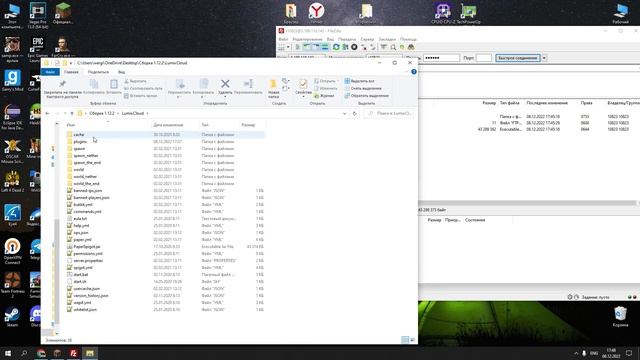
Task: Open quickconnect history dropdown arrow
Action: (544, 58)
